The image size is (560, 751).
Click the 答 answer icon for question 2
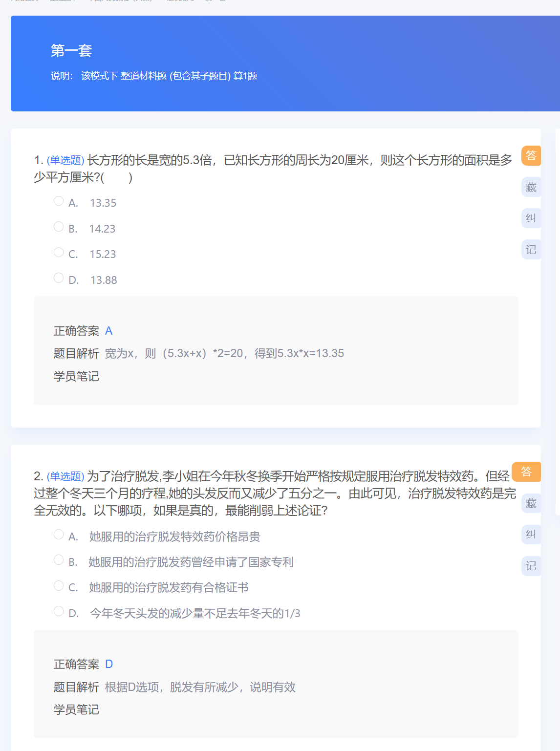(526, 472)
